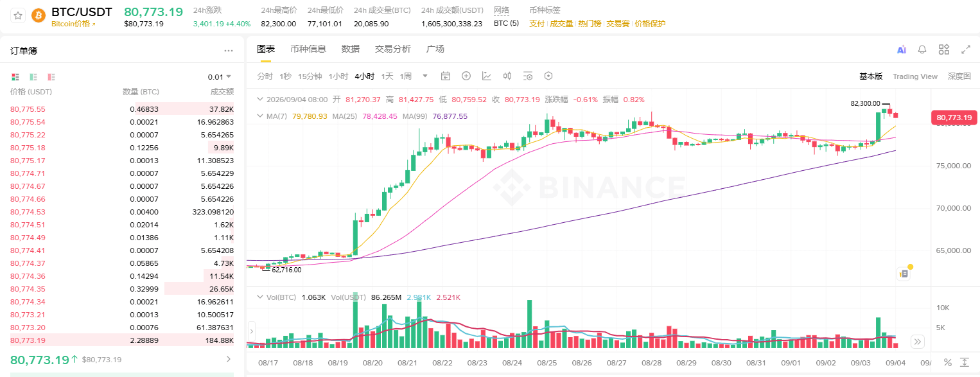Screen dimensions: 980x377
Task: Open the 0.01 price precision dropdown
Action: [220, 77]
